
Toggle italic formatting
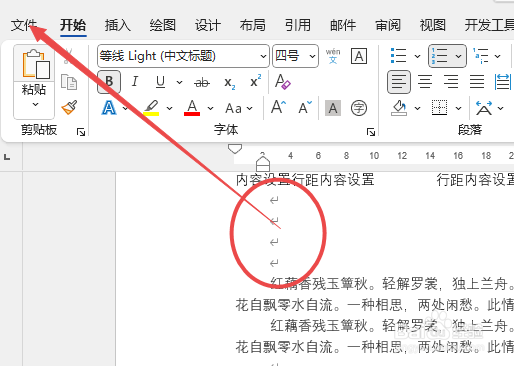click(x=135, y=82)
